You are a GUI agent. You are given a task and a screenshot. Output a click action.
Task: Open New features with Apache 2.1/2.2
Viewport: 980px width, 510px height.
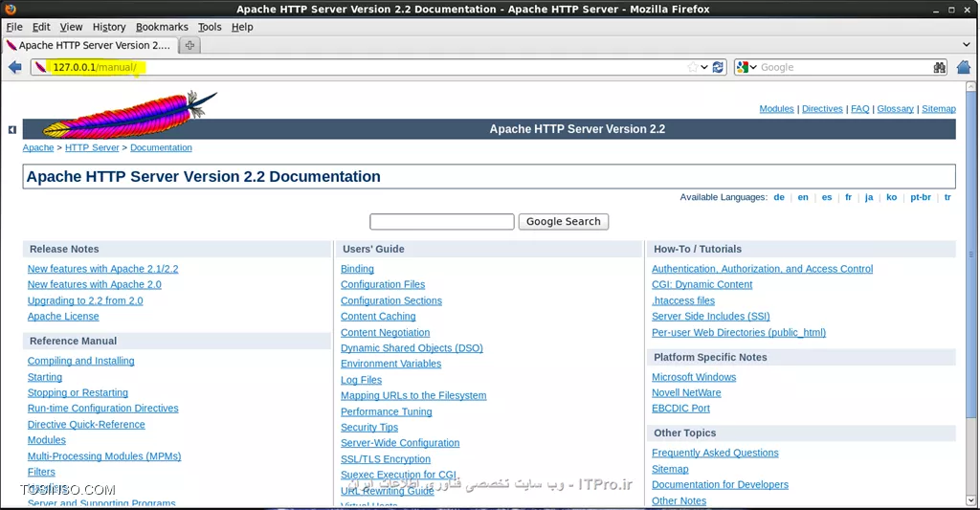[103, 269]
